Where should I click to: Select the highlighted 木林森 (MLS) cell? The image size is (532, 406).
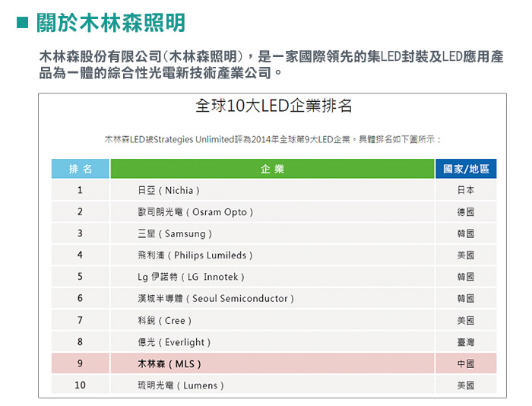pyautogui.click(x=272, y=363)
